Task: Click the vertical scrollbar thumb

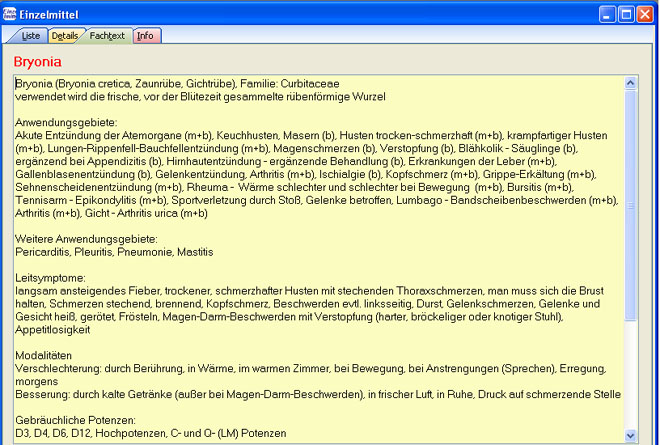Action: coord(630,205)
